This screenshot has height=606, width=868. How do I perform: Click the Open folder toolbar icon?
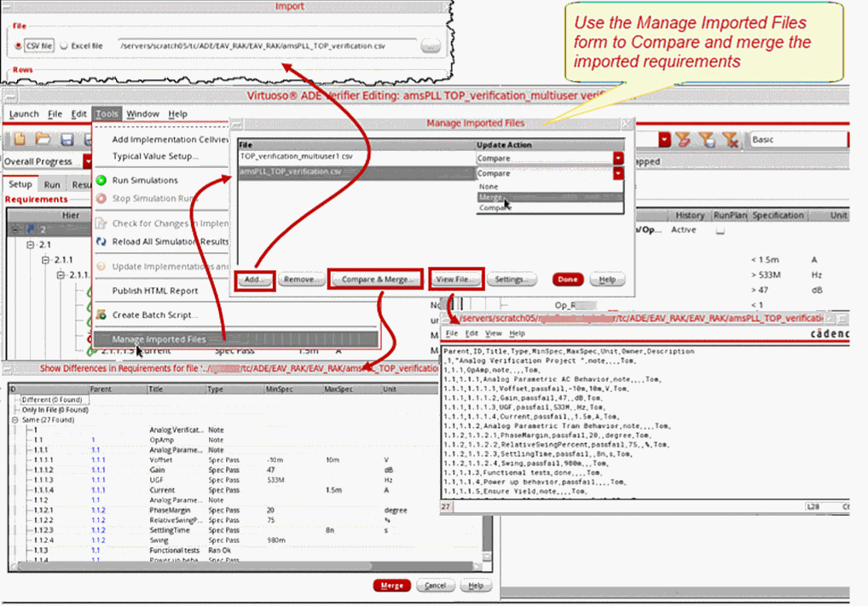(x=43, y=140)
